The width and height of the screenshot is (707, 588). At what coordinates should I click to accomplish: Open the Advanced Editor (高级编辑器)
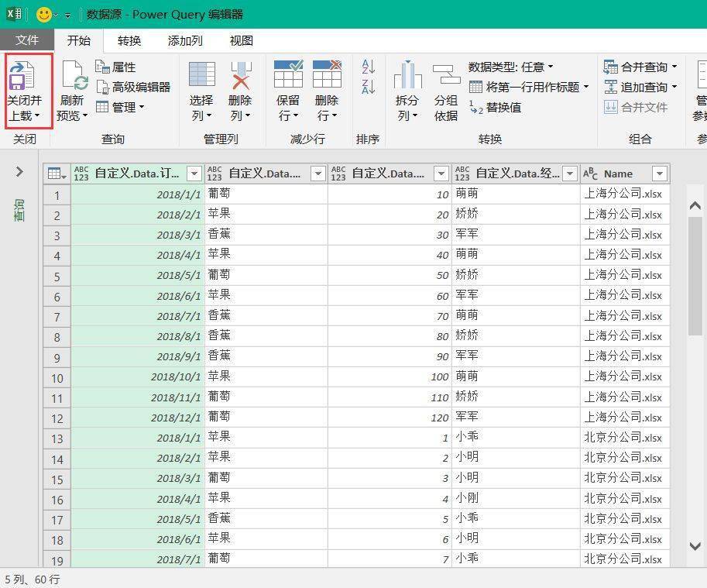[x=133, y=87]
